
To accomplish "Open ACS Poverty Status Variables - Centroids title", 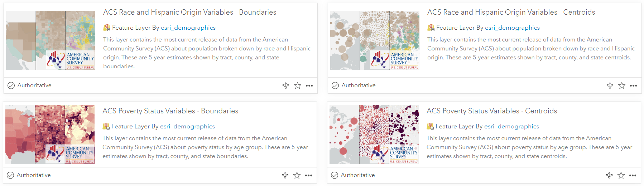I will (492, 111).
